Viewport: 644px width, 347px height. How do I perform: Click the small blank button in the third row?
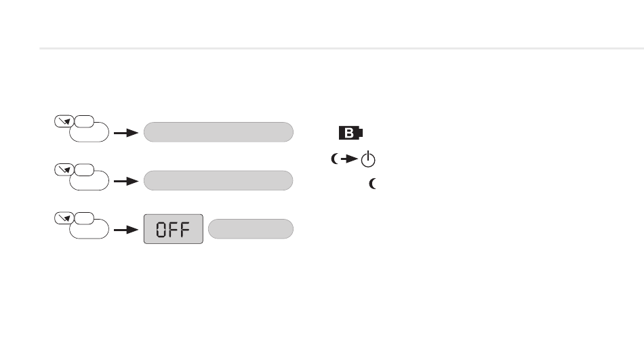pos(84,218)
